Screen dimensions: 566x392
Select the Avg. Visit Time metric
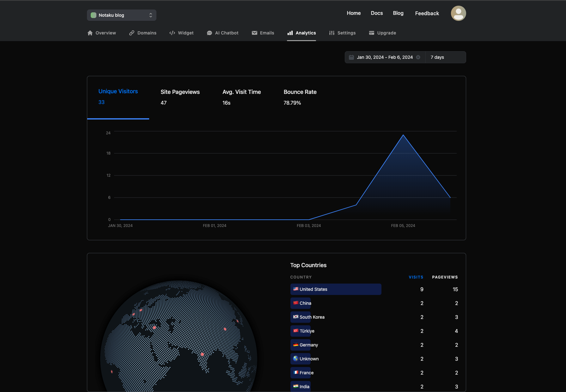242,97
